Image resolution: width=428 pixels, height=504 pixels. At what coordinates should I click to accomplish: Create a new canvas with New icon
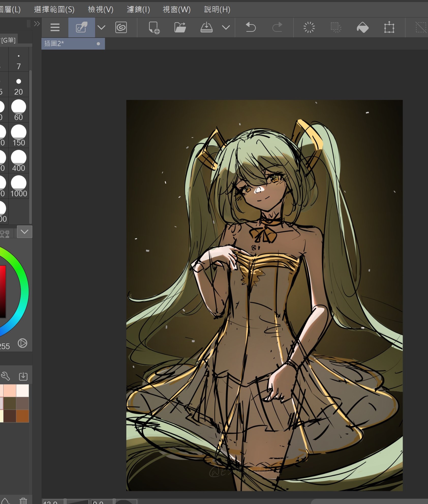point(154,27)
